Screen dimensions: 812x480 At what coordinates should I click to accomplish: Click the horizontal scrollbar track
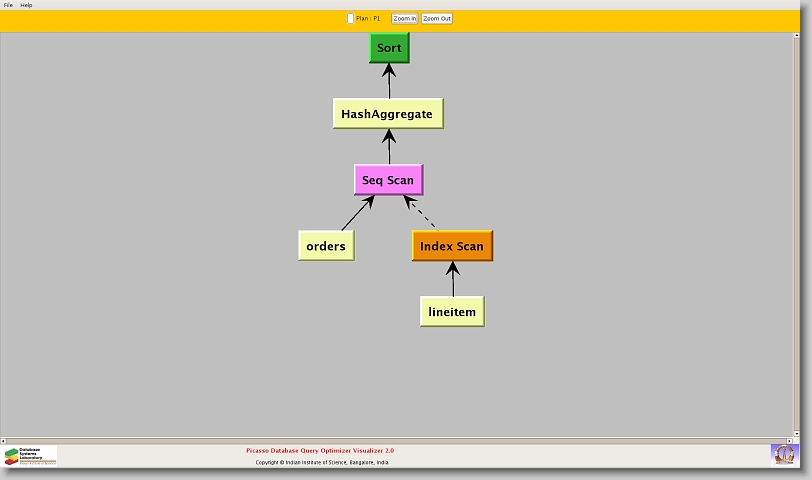pyautogui.click(x=400, y=440)
